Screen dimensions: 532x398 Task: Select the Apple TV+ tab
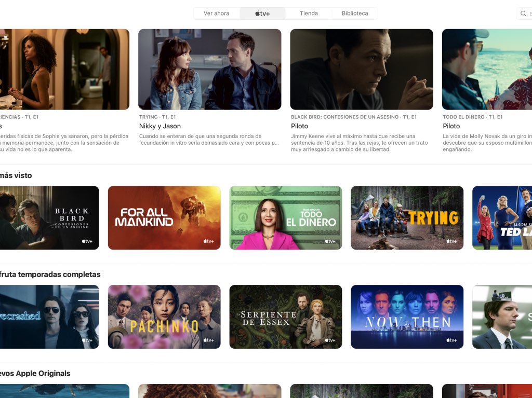tap(262, 13)
